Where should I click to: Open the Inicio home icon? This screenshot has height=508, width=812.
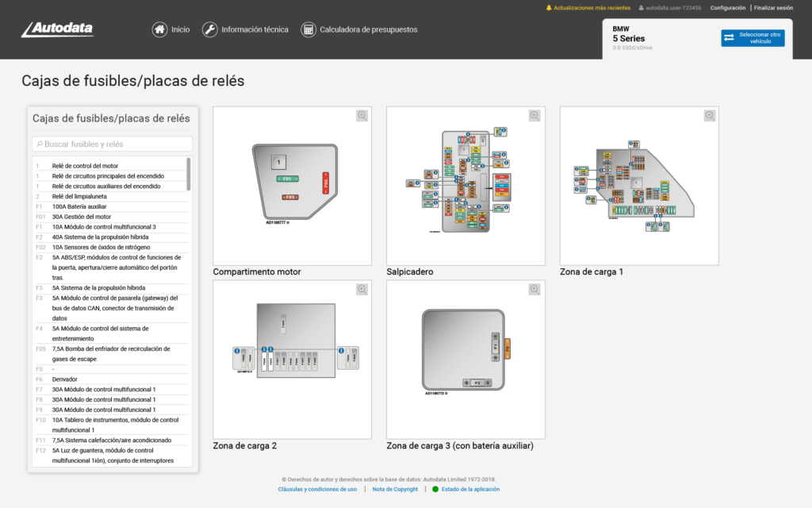pyautogui.click(x=159, y=29)
